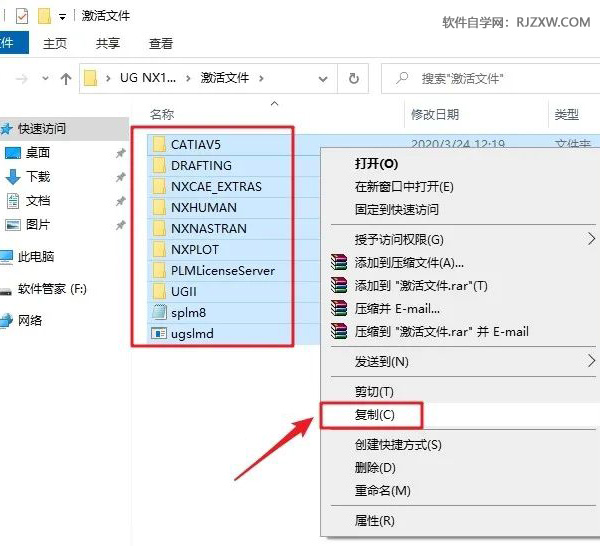Choose 复制(C) from the context menu

pos(460,414)
